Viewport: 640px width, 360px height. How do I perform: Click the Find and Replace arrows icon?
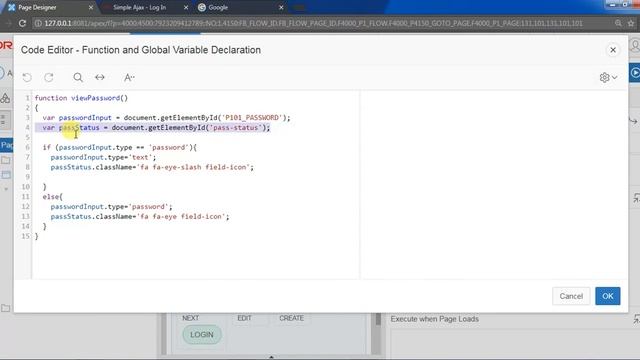coord(100,77)
